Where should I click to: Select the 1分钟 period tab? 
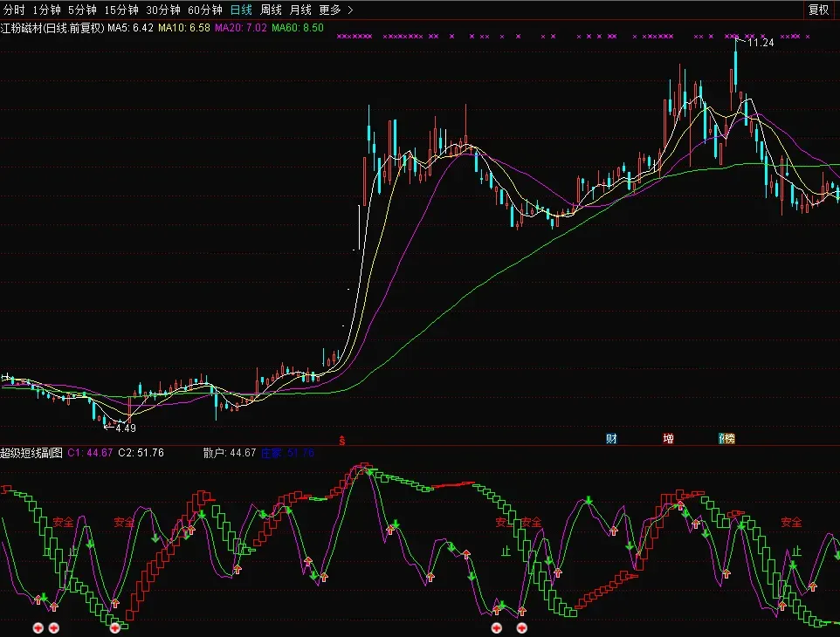tap(46, 10)
